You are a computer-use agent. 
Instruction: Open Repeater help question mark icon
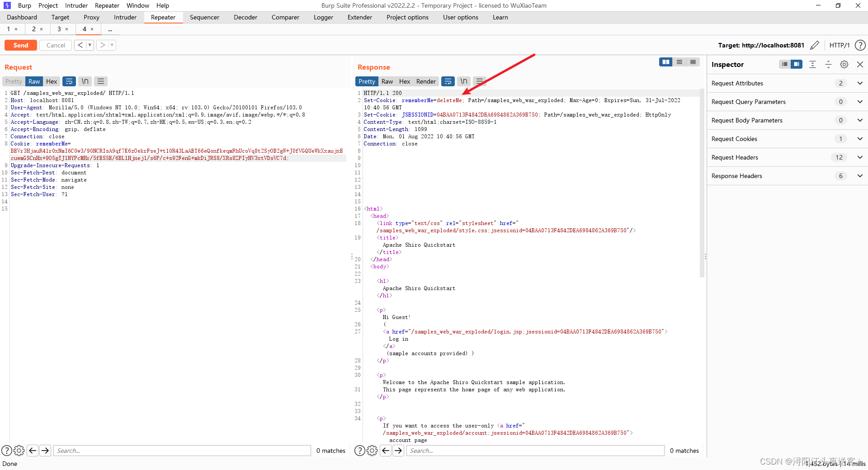[860, 45]
